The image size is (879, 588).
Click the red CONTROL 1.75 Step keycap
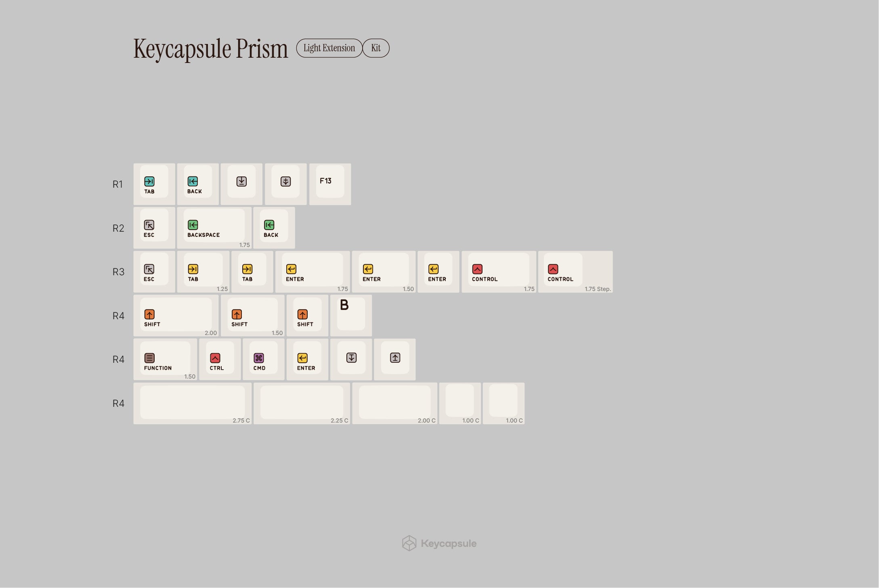coord(575,272)
